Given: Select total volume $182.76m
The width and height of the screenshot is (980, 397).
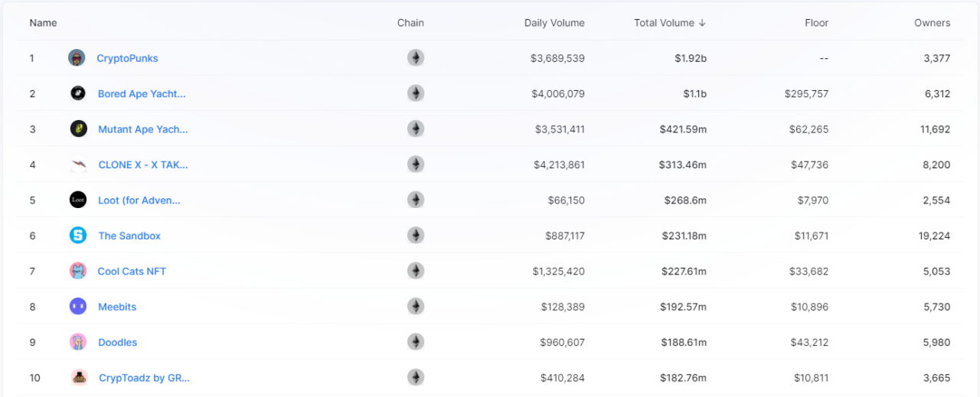Looking at the screenshot, I should pyautogui.click(x=683, y=377).
